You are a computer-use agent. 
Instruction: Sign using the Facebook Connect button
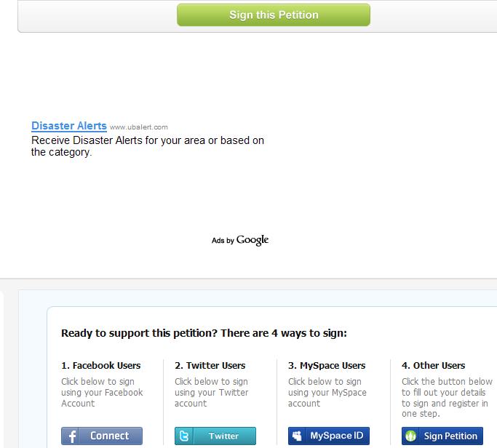[x=102, y=436]
